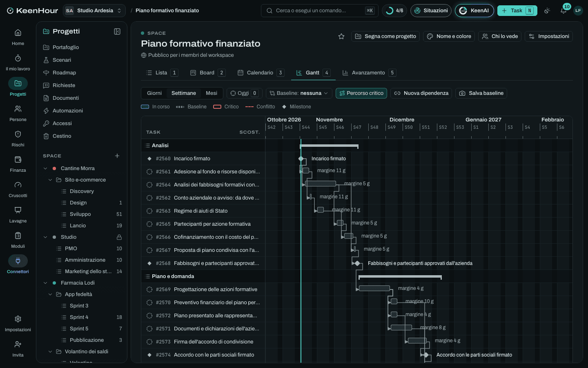Switch timescale to Giorni
Screen dimensions: 588x368
click(x=154, y=93)
